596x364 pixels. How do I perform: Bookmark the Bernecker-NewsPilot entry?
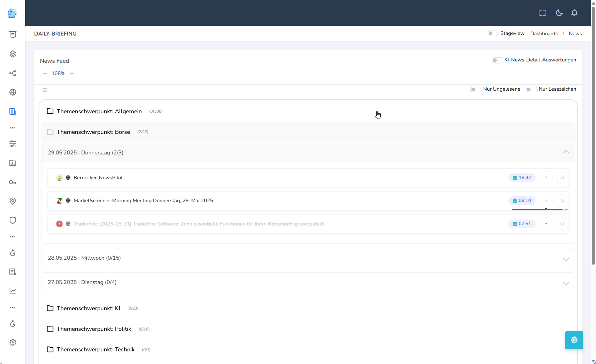[x=562, y=178]
